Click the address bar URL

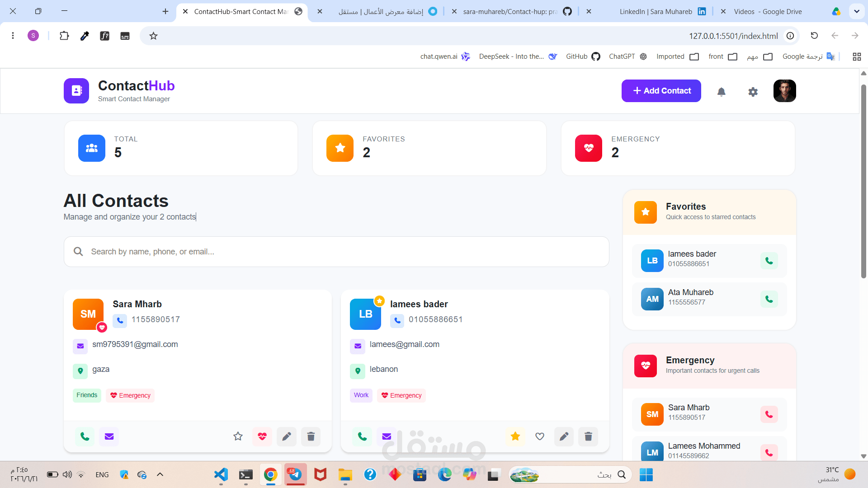(x=733, y=36)
